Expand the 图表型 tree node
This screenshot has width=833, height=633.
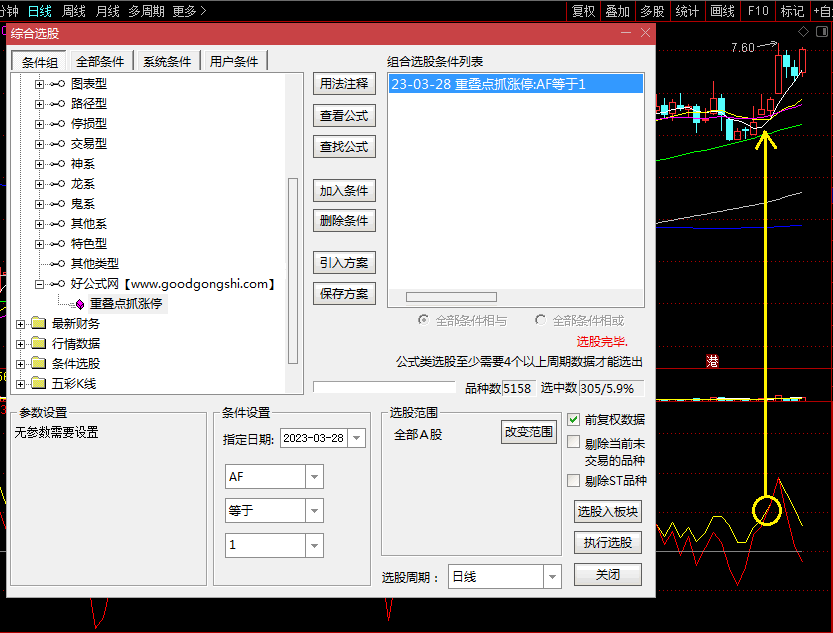[x=39, y=84]
